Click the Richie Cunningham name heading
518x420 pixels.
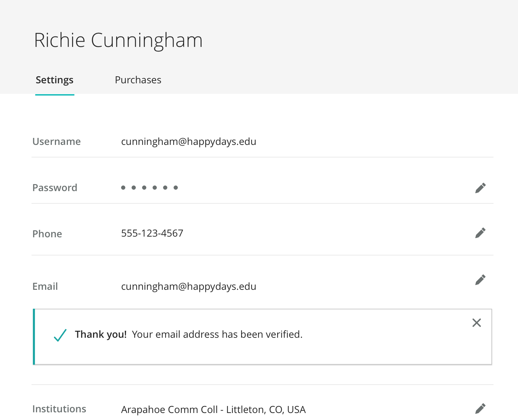point(118,40)
